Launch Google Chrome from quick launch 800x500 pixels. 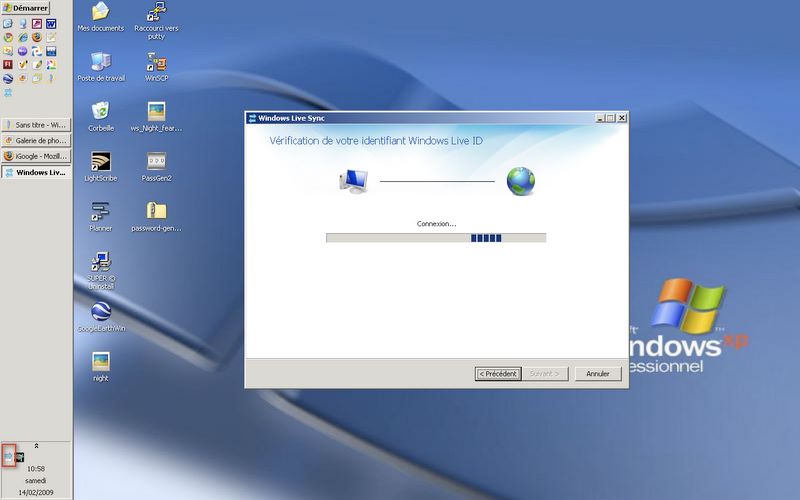(8, 37)
